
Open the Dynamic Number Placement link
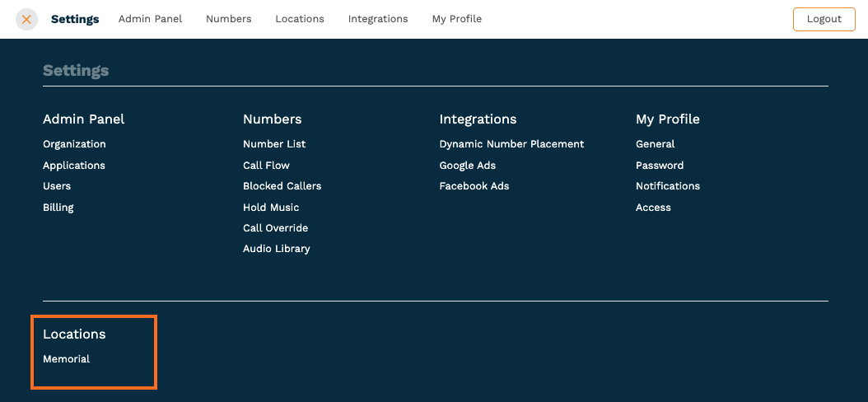511,144
